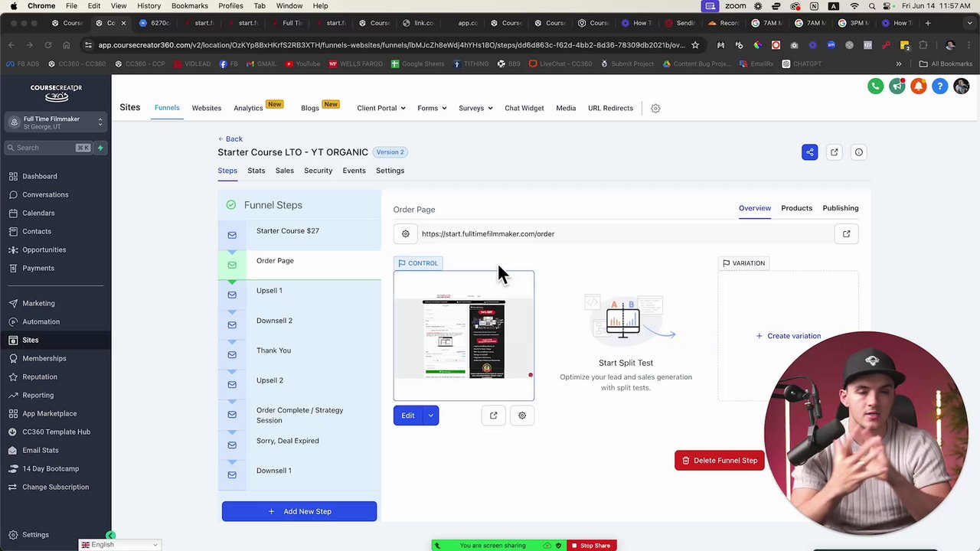Open Sites settings gear icon

tap(655, 109)
